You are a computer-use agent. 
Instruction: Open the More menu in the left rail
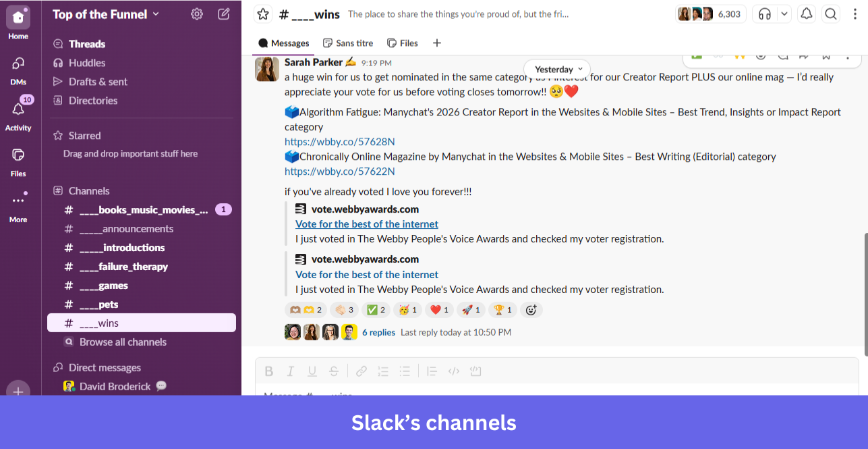tap(18, 207)
